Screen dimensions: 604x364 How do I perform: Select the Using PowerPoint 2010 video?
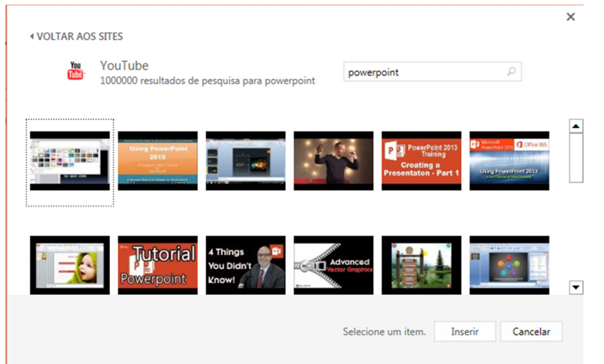157,161
